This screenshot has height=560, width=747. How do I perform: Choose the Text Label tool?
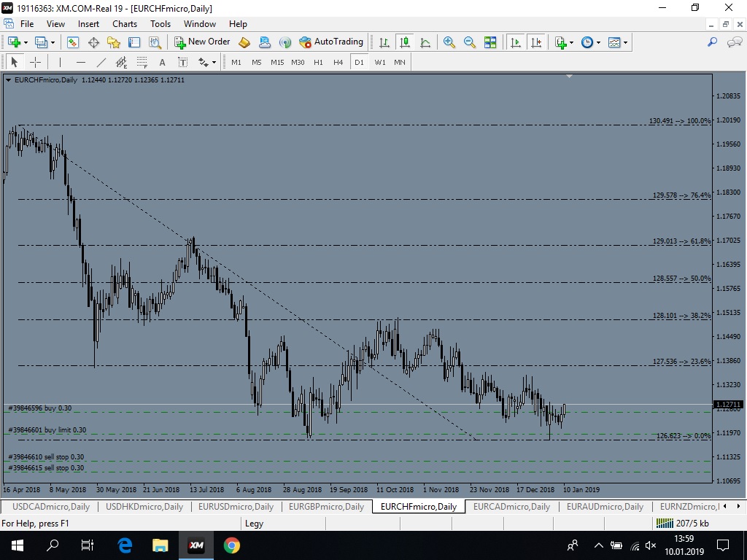[x=183, y=62]
